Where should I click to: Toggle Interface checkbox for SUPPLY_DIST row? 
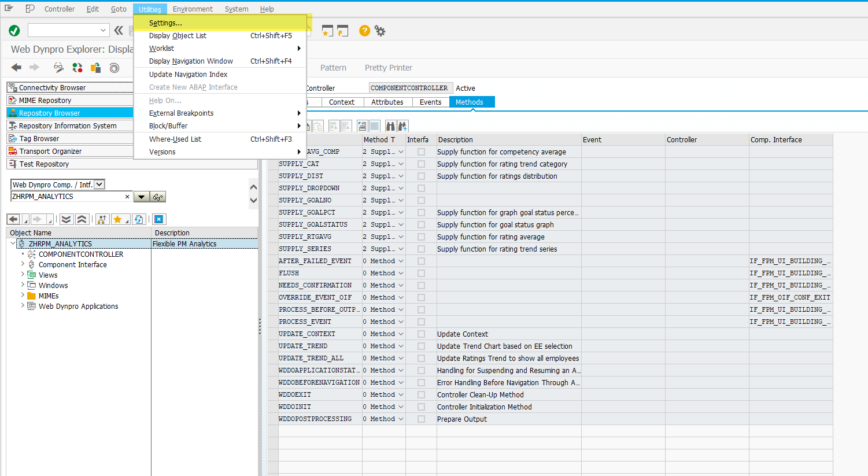(x=421, y=176)
